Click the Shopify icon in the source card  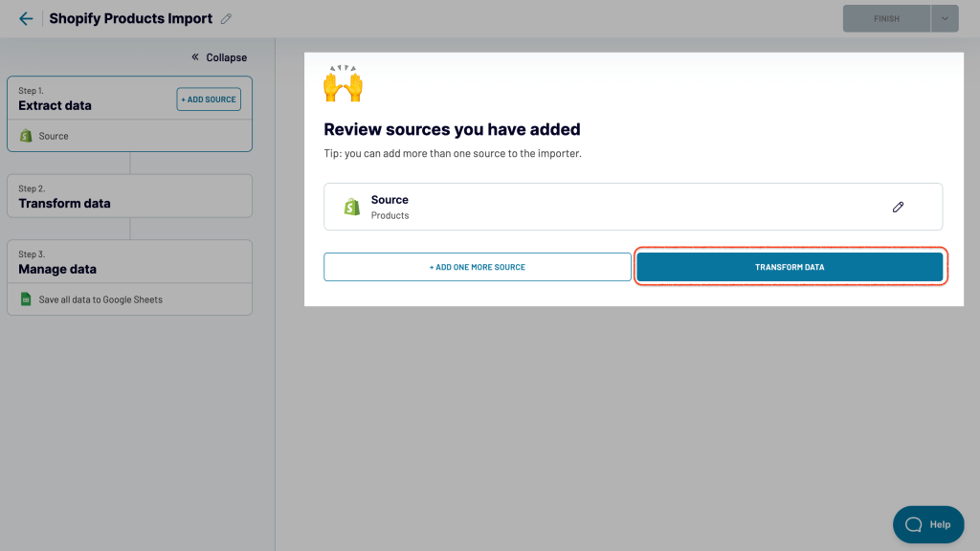pyautogui.click(x=352, y=207)
